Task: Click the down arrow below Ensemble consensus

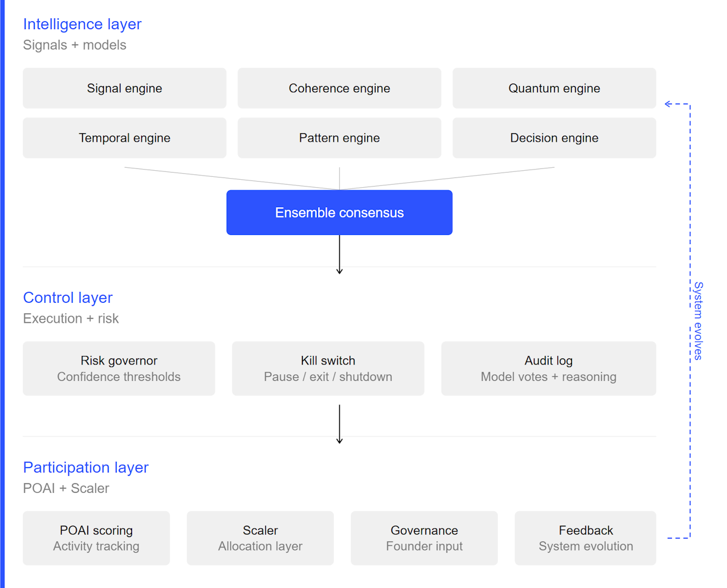Action: tap(339, 254)
